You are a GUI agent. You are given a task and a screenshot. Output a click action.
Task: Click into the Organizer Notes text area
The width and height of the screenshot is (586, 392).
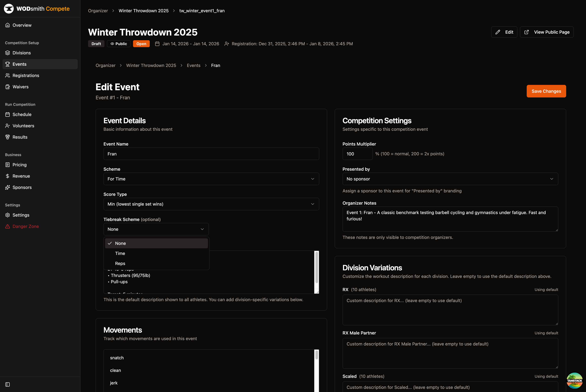(x=450, y=219)
